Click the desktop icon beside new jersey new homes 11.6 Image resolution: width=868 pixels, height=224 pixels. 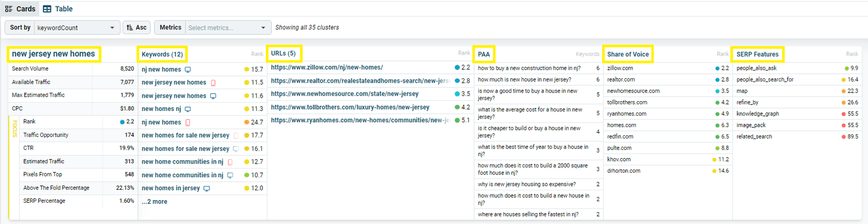[213, 96]
